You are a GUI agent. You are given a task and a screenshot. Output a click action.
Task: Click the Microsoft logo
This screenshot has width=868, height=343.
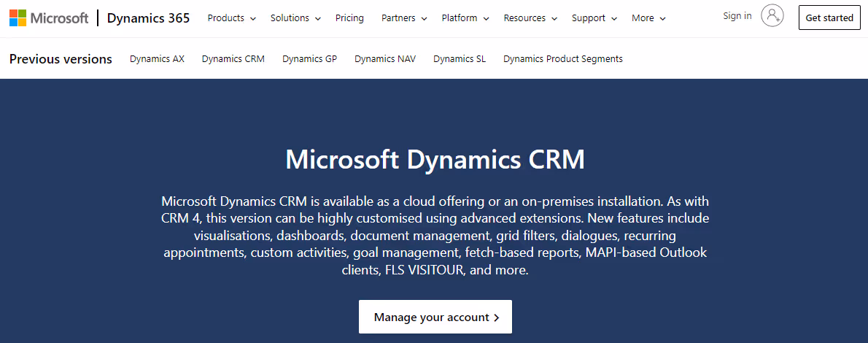click(x=49, y=18)
